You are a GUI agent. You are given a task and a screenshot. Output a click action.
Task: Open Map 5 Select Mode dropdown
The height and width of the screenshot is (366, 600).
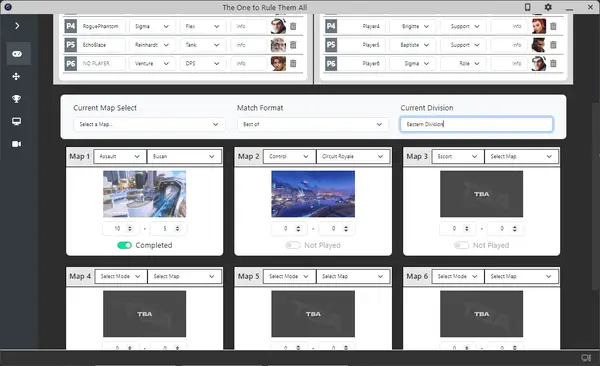tap(289, 276)
